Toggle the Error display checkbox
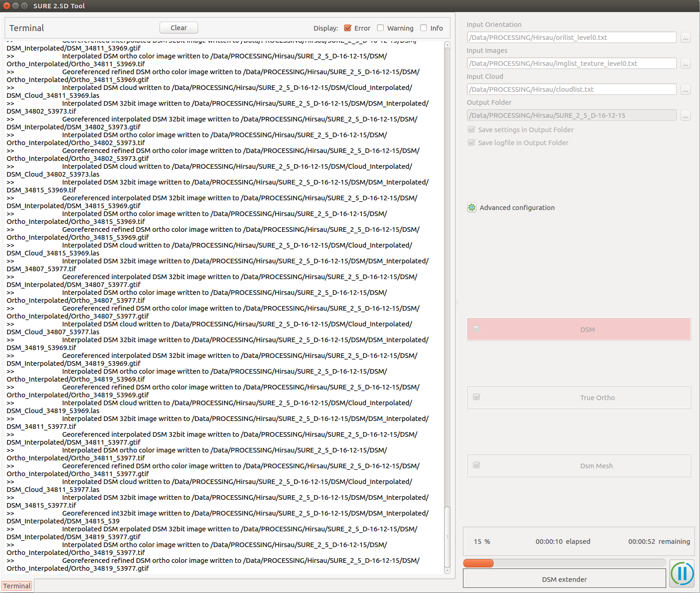This screenshot has width=700, height=593. (347, 28)
